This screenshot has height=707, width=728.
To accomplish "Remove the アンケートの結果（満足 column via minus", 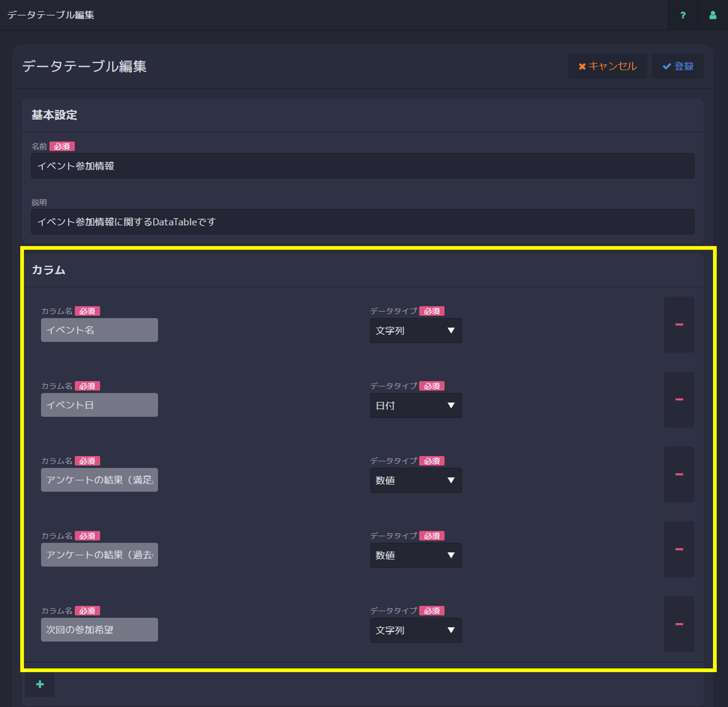I will click(679, 475).
